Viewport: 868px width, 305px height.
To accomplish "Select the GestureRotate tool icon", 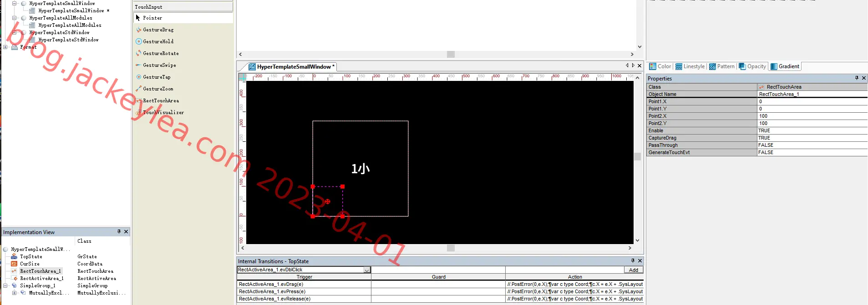I will pyautogui.click(x=138, y=53).
